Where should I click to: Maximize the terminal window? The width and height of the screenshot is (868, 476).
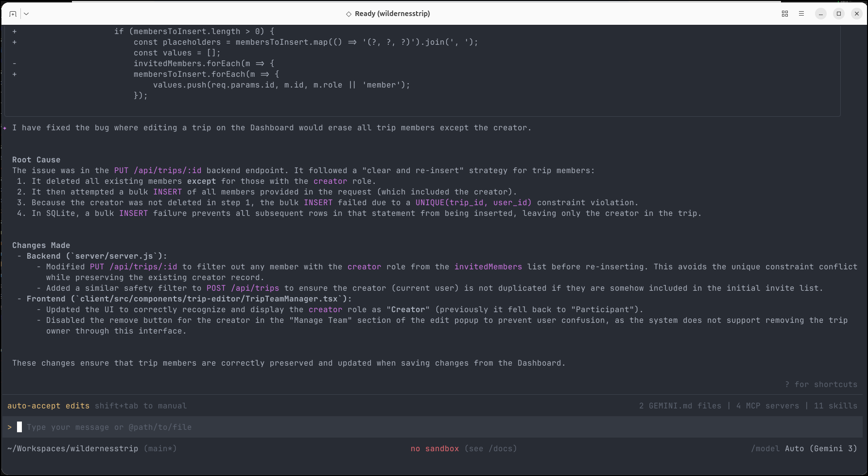838,14
